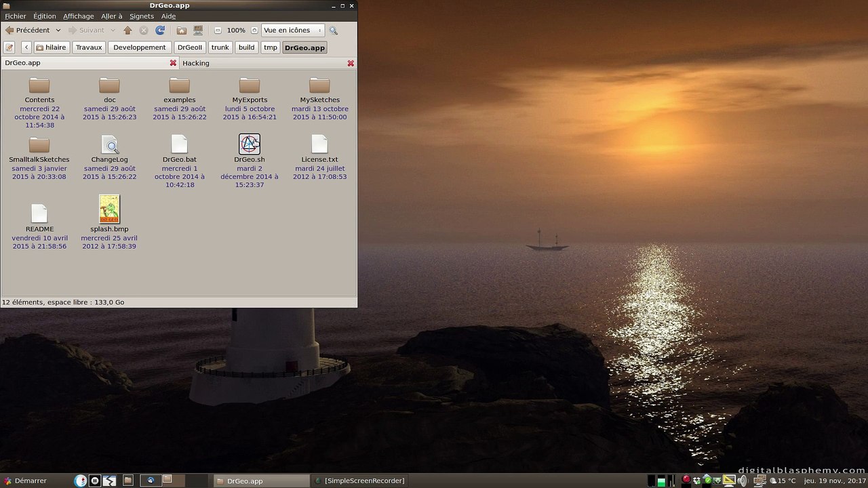Zoom out with the minus button
Image resolution: width=868 pixels, height=488 pixels.
click(x=218, y=30)
